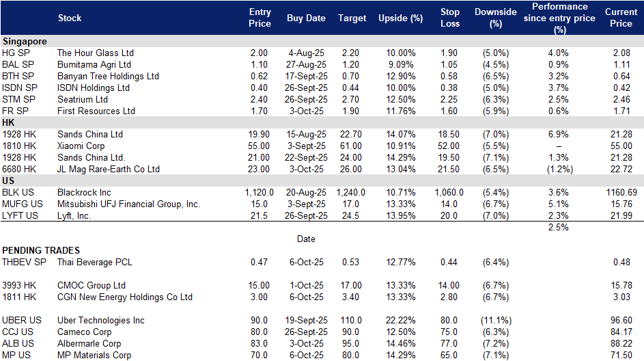
Task: Click the CCJ US ticker
Action: pyautogui.click(x=18, y=332)
